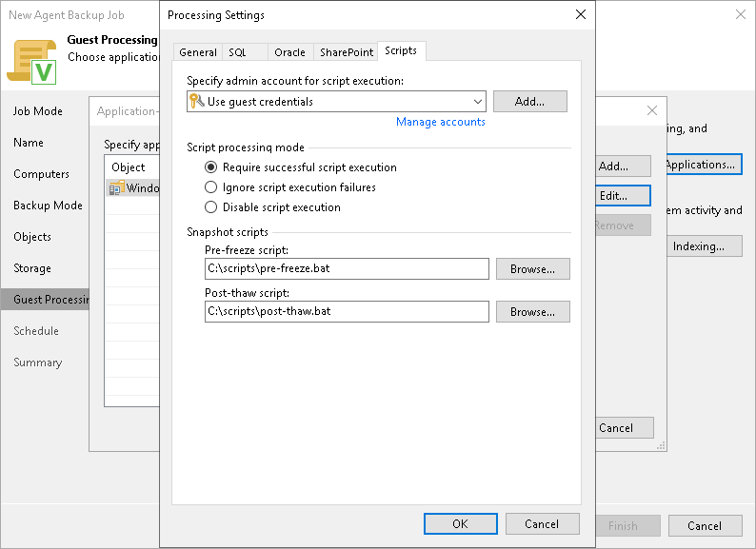Viewport: 756px width, 549px height.
Task: Click the Post-thaw script path field
Action: 347,312
